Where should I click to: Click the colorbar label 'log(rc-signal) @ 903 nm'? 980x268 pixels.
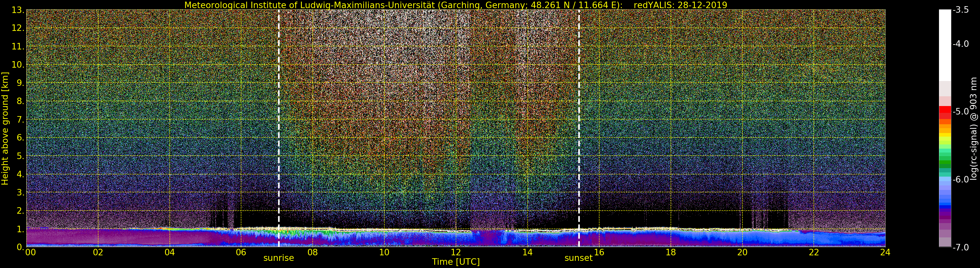click(x=974, y=128)
